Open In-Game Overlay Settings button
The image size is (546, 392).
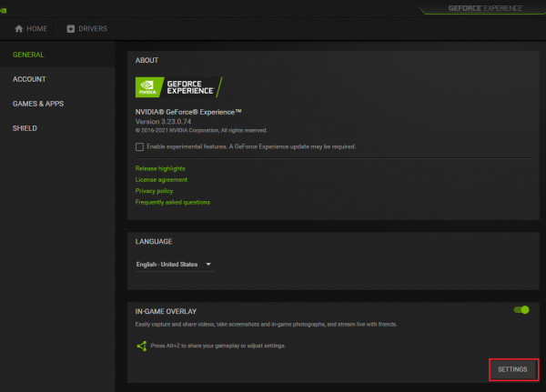(x=513, y=369)
